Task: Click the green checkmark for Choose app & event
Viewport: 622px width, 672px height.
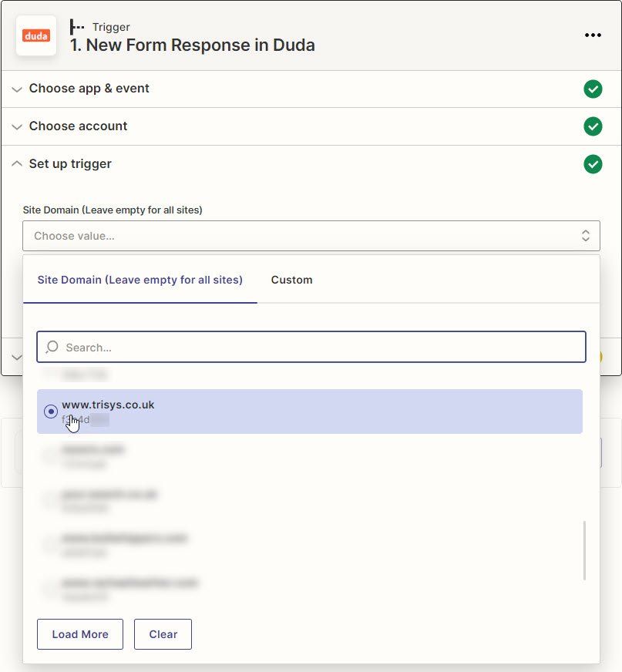Action: pos(593,89)
